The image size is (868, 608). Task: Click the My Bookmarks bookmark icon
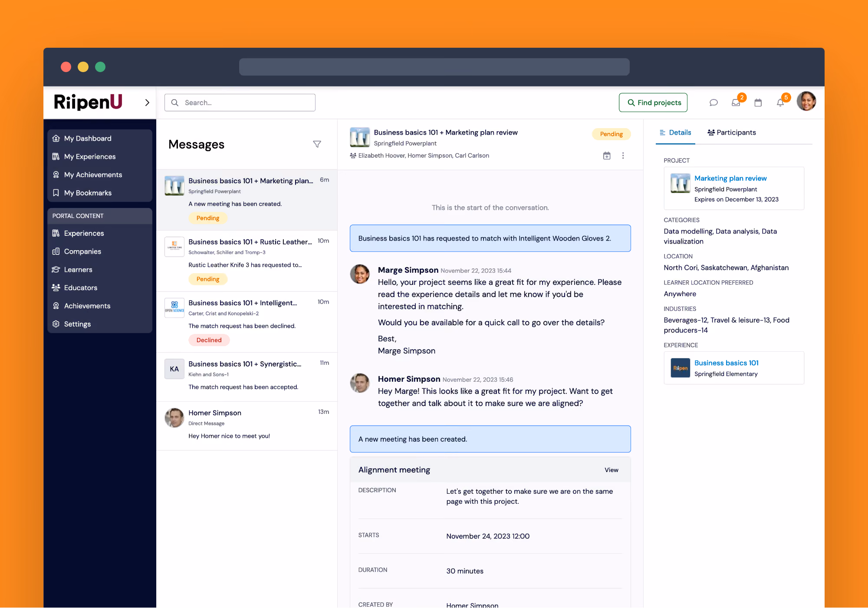click(56, 193)
